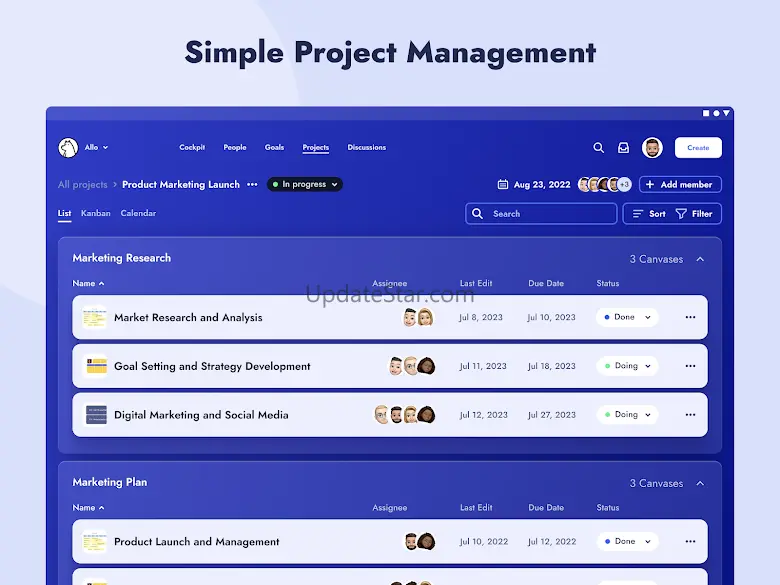The width and height of the screenshot is (780, 585).
Task: Switch to Kanban view
Action: (96, 213)
